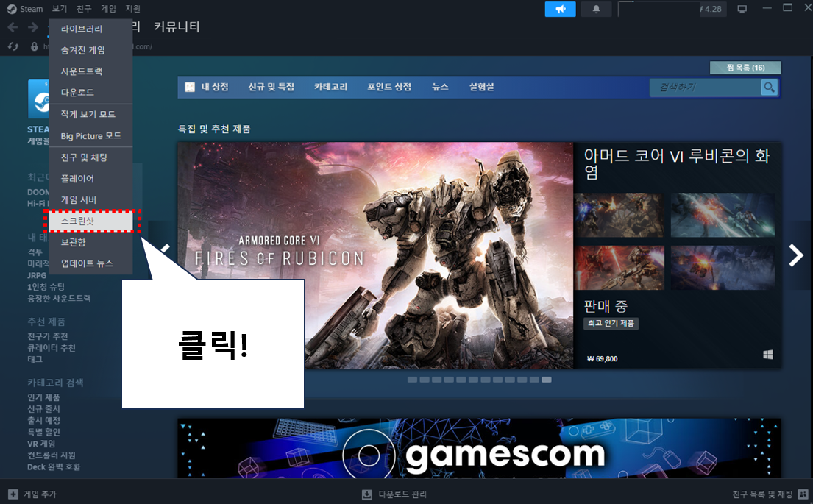Open the 신규 출시 sidebar link
813x504 pixels.
pos(43,408)
